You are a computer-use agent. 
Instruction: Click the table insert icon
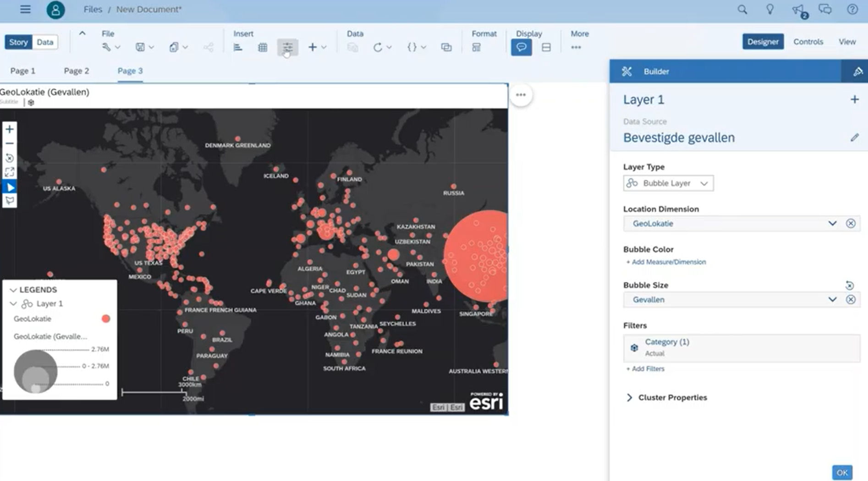pyautogui.click(x=262, y=47)
